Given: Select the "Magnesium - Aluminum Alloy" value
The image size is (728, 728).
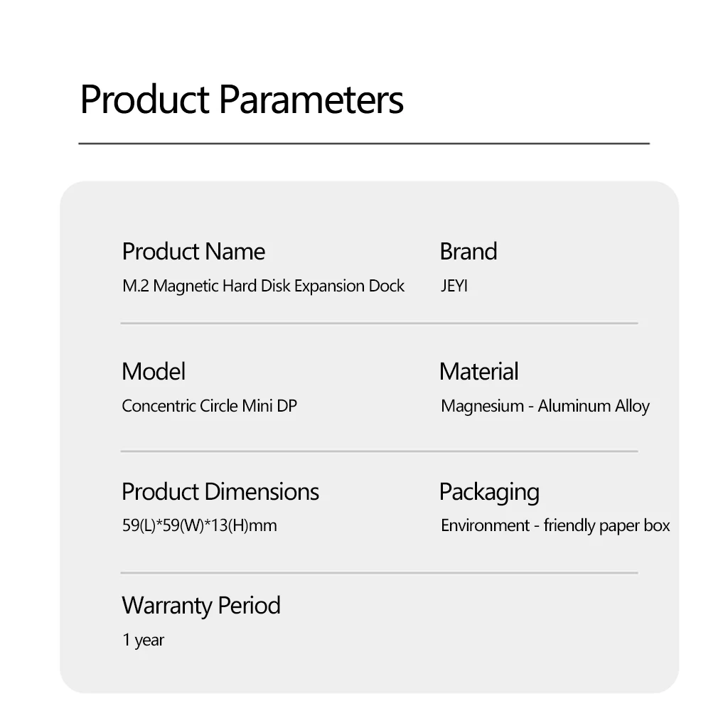Looking at the screenshot, I should pyautogui.click(x=545, y=407).
